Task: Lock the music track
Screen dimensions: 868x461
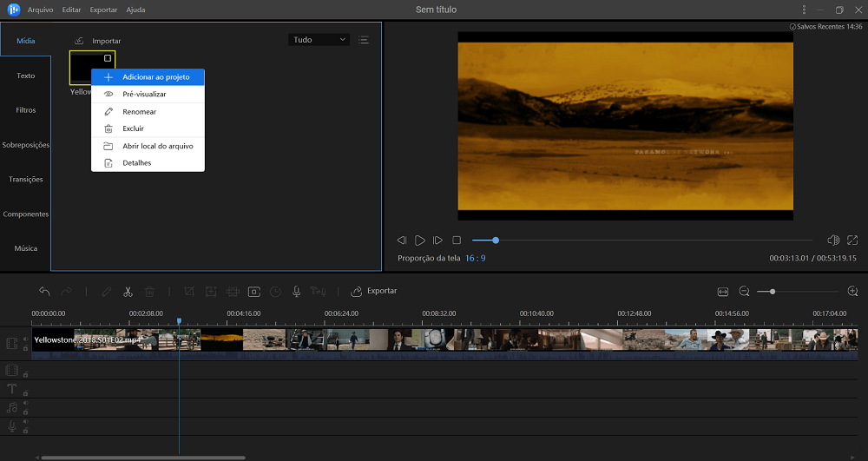Action: point(25,412)
